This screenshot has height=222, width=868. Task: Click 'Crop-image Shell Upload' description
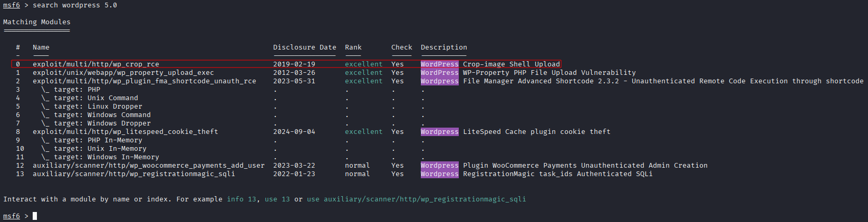[x=512, y=64]
